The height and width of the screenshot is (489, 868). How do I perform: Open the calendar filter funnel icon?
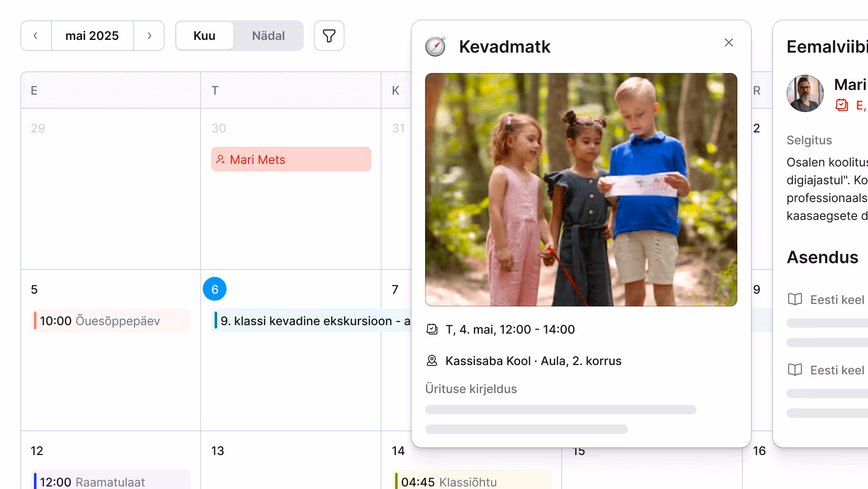click(x=329, y=36)
